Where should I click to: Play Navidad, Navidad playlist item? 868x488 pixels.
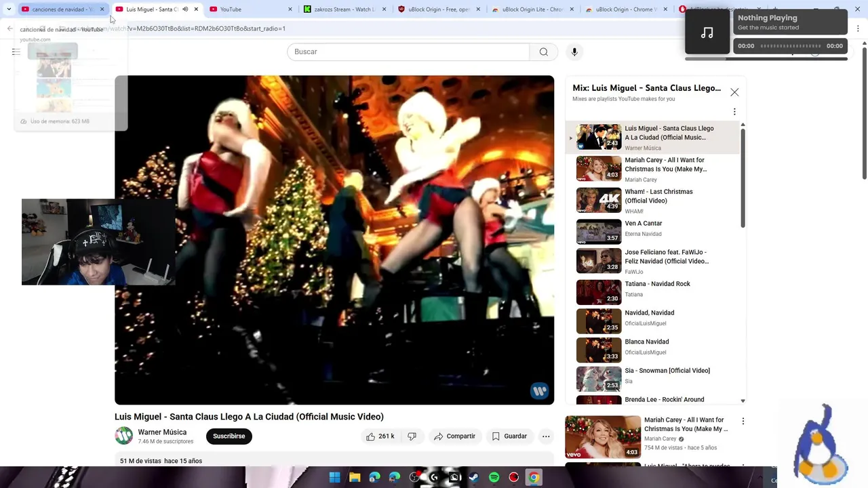click(652, 321)
